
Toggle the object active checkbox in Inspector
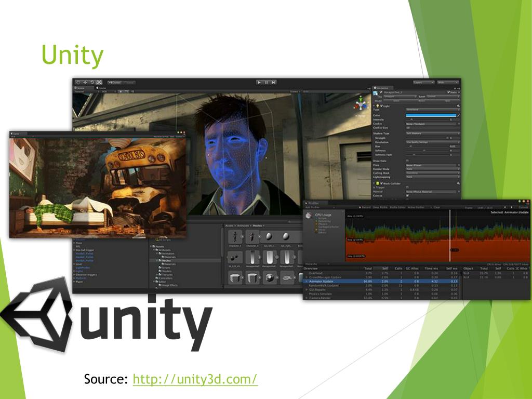point(381,92)
